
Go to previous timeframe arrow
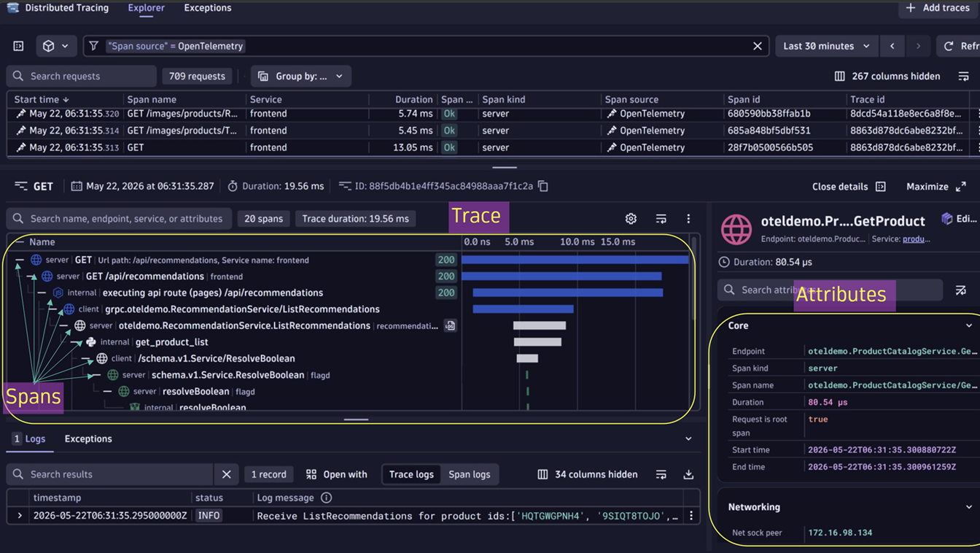point(892,46)
